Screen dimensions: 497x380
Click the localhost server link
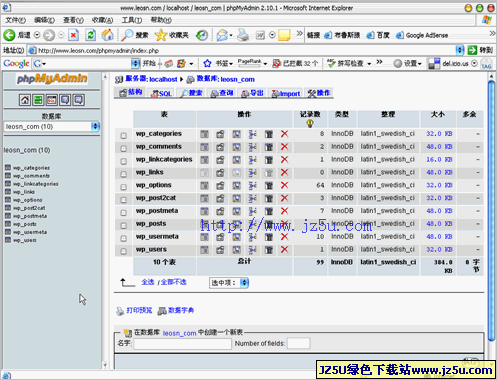click(x=163, y=79)
